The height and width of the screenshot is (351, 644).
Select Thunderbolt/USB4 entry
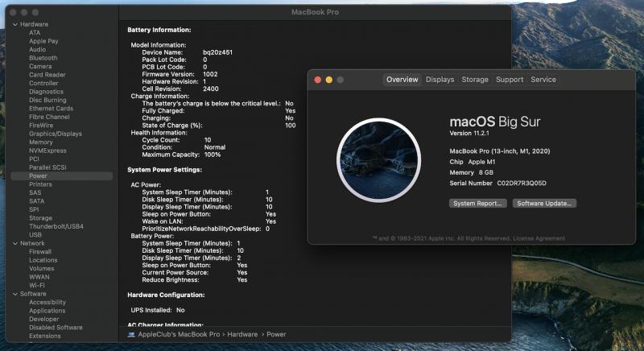tap(56, 226)
